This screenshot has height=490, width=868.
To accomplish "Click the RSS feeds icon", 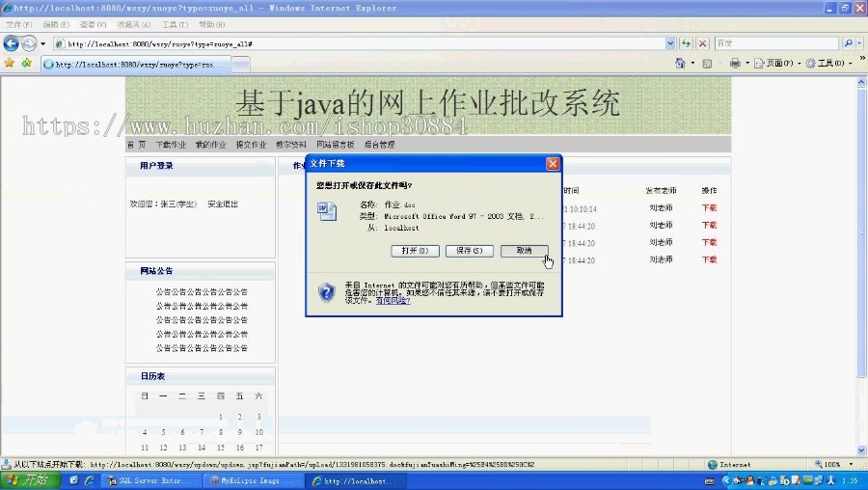I will click(707, 64).
